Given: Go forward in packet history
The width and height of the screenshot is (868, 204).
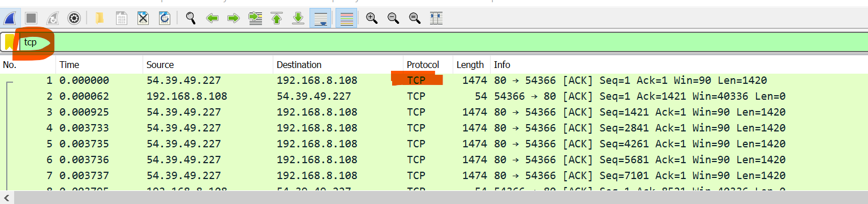Looking at the screenshot, I should point(234,18).
